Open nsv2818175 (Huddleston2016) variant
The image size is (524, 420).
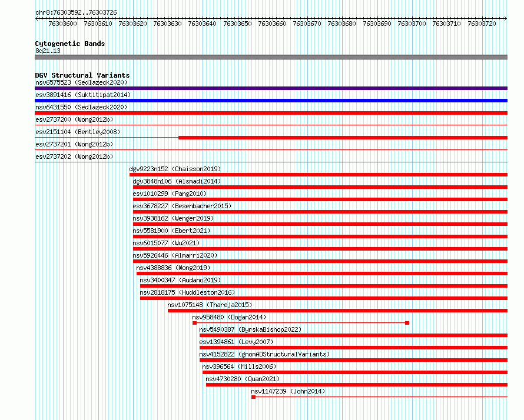pyautogui.click(x=187, y=292)
